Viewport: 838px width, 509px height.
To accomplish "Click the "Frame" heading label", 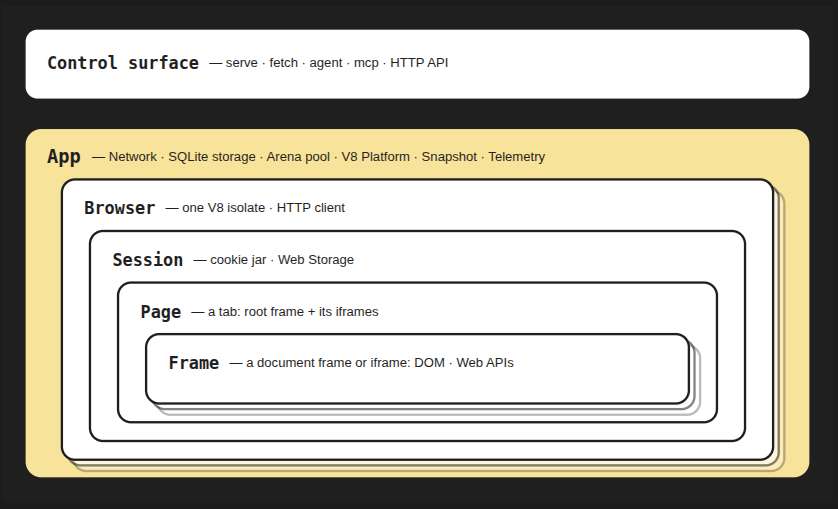I will pos(193,363).
